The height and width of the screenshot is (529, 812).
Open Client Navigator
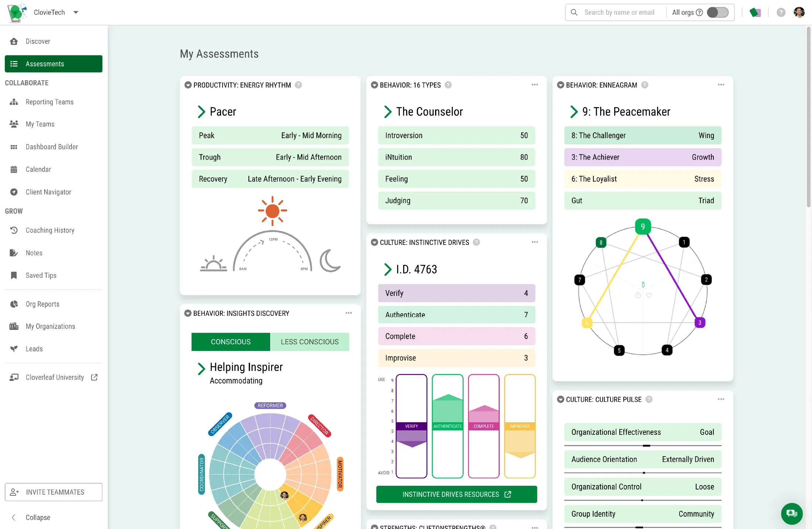coord(48,192)
